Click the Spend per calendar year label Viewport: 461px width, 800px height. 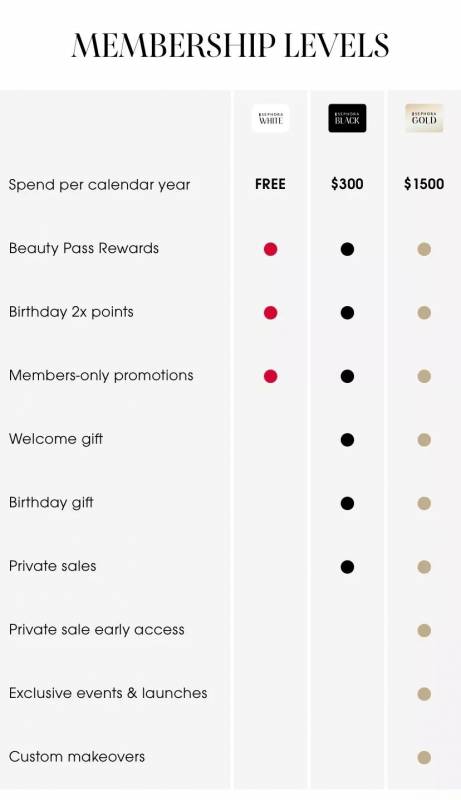99,185
